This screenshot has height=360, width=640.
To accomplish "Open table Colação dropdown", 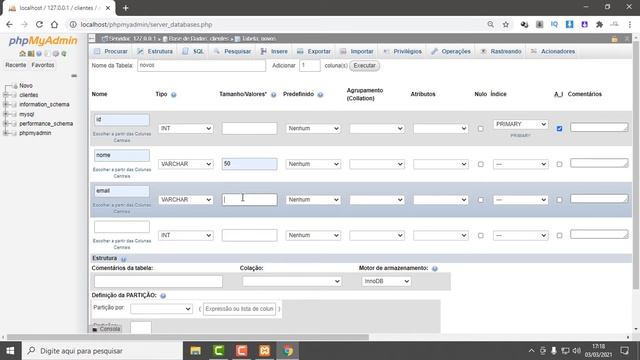I will click(291, 281).
